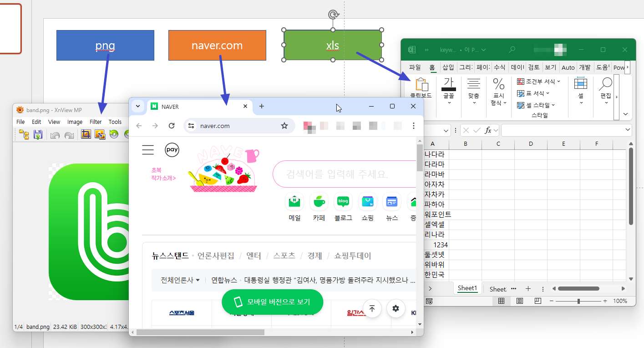
Task: Click the scroll-to-top arrow button on Naver
Action: tap(372, 308)
